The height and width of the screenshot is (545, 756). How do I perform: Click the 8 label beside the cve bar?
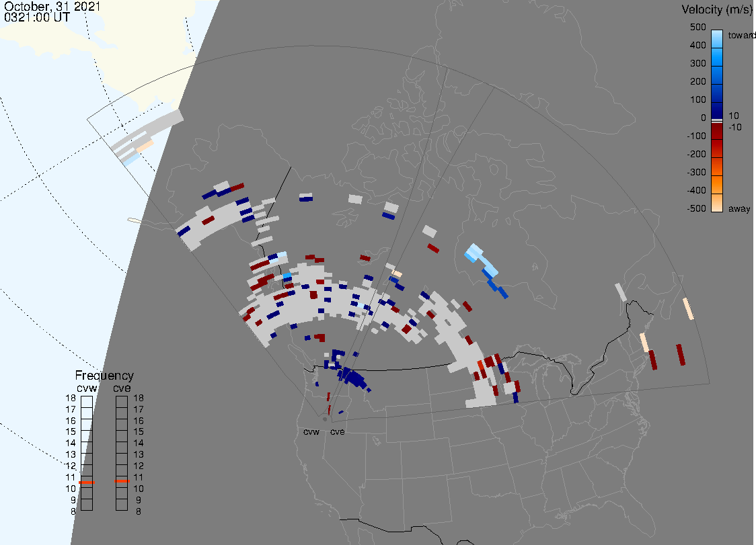pyautogui.click(x=139, y=512)
